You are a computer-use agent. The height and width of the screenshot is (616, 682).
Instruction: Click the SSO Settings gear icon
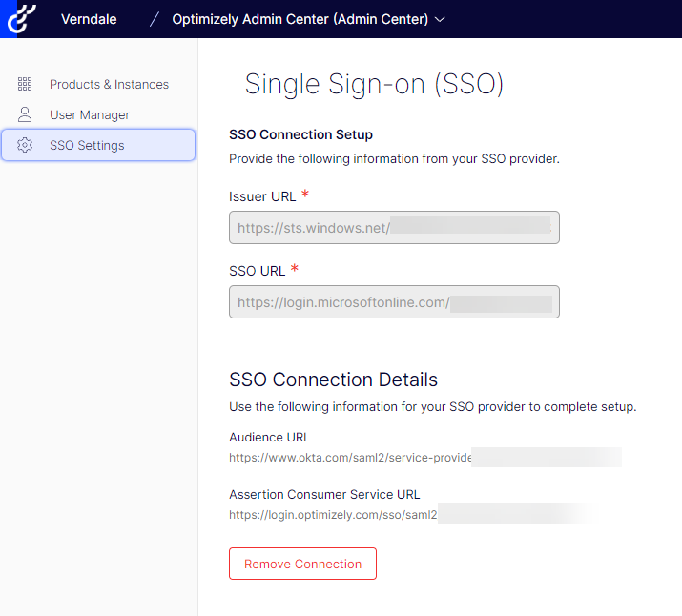tap(25, 145)
